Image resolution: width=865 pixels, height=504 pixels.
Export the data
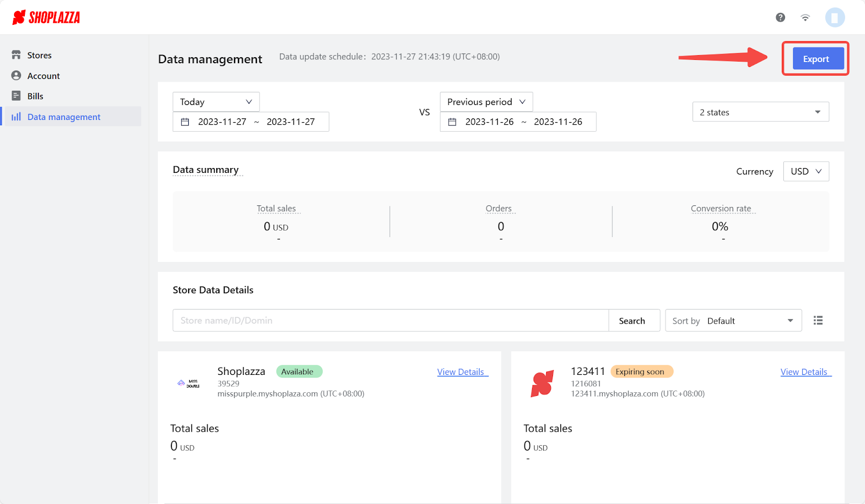(818, 59)
